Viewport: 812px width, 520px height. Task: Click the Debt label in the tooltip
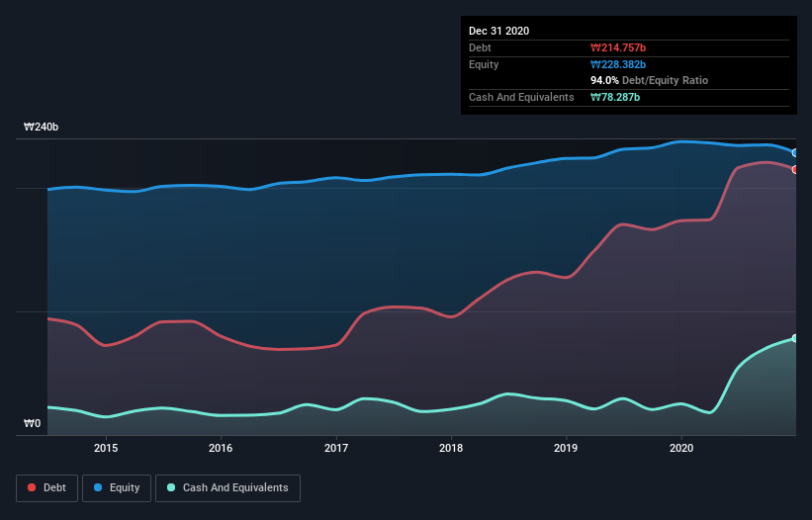point(480,48)
